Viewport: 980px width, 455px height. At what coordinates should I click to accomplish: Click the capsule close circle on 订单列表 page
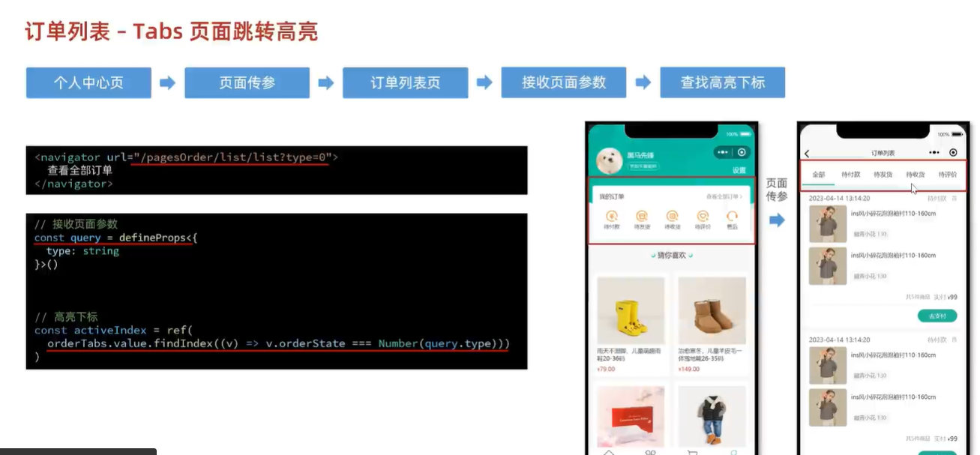coord(953,152)
